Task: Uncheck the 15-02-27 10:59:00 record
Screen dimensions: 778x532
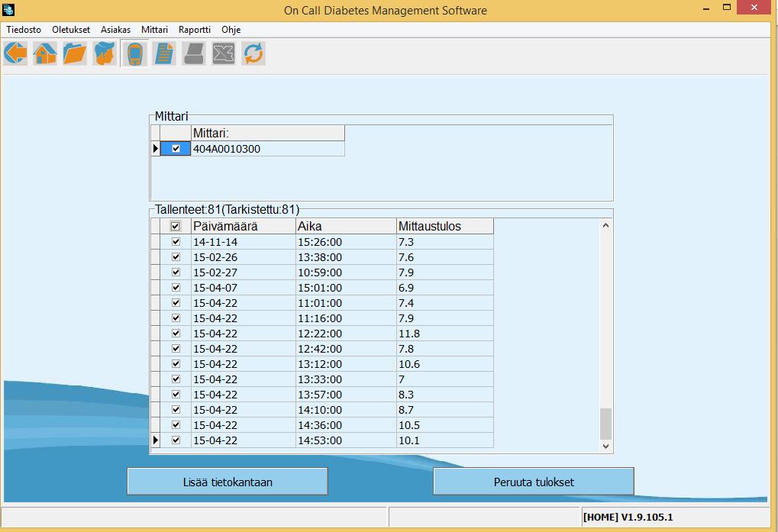Action: click(x=176, y=272)
